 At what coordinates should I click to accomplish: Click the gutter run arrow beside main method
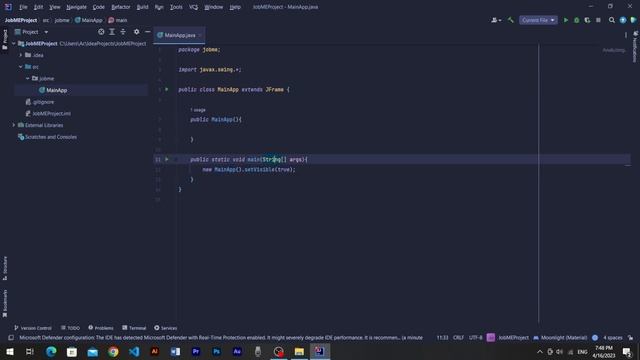167,159
